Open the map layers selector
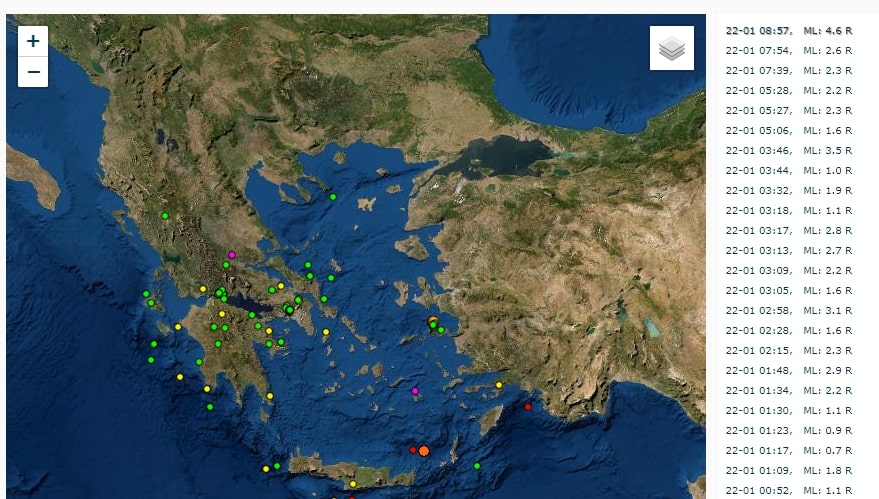This screenshot has width=879, height=499. 672,48
